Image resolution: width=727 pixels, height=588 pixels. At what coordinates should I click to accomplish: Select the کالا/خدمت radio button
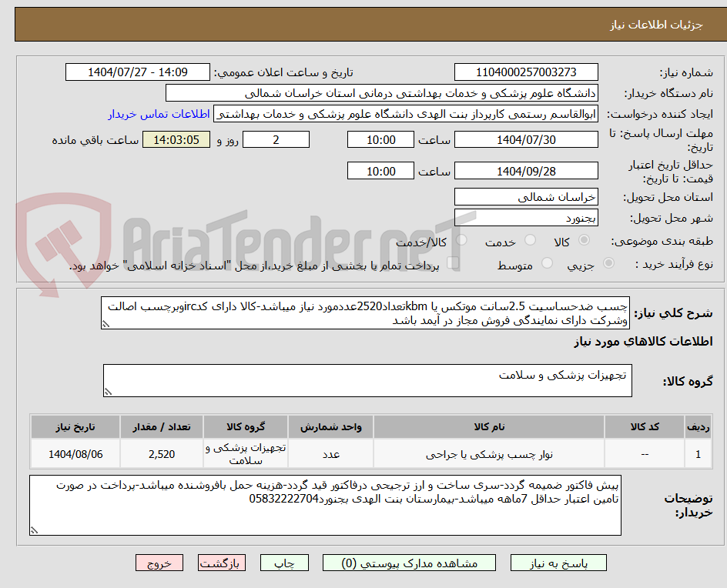click(x=461, y=240)
